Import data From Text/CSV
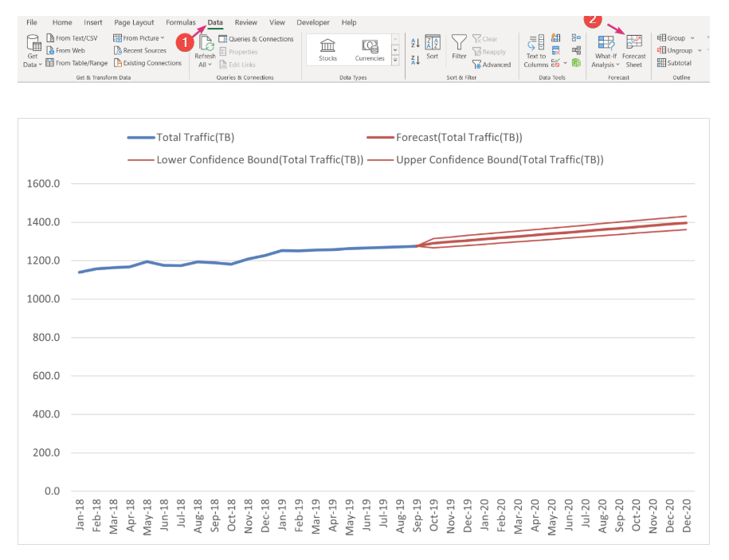The image size is (729, 560). pos(72,38)
